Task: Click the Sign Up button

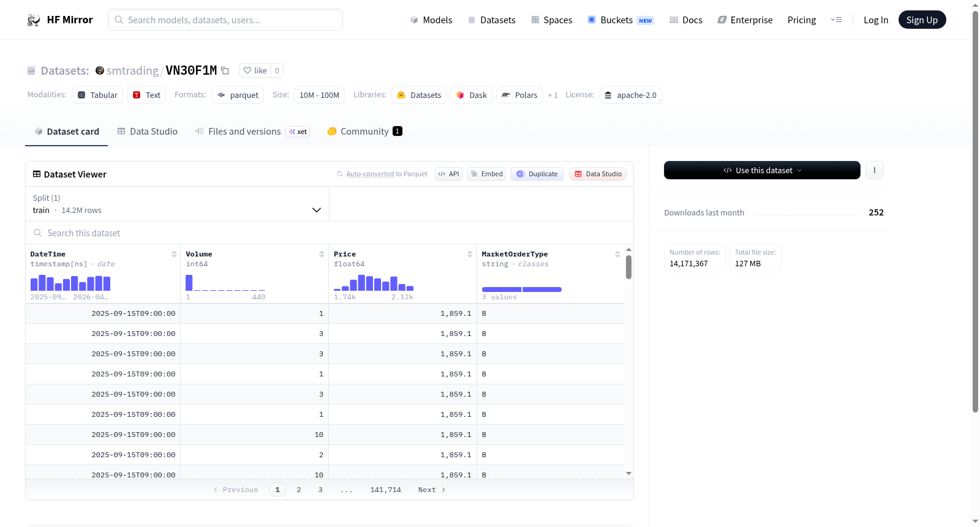Action: (922, 20)
